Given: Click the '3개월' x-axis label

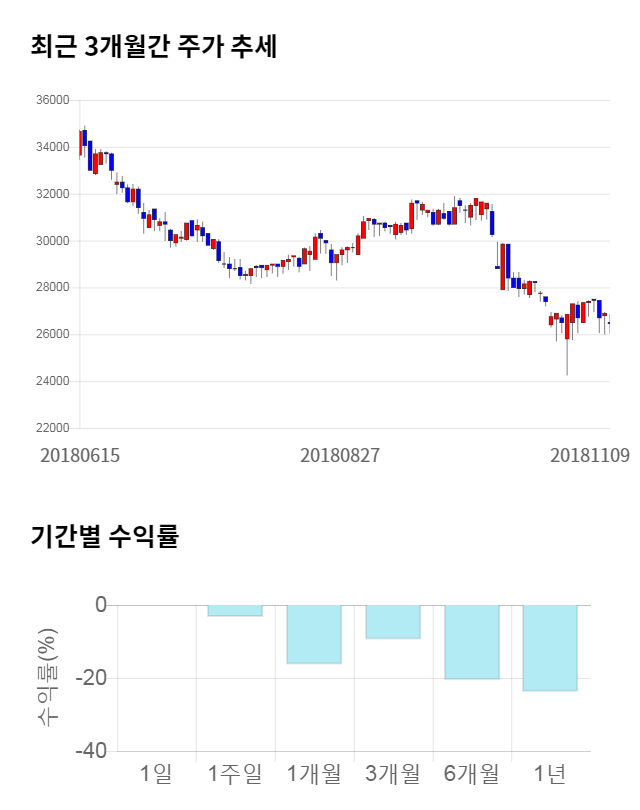Looking at the screenshot, I should click(393, 773).
